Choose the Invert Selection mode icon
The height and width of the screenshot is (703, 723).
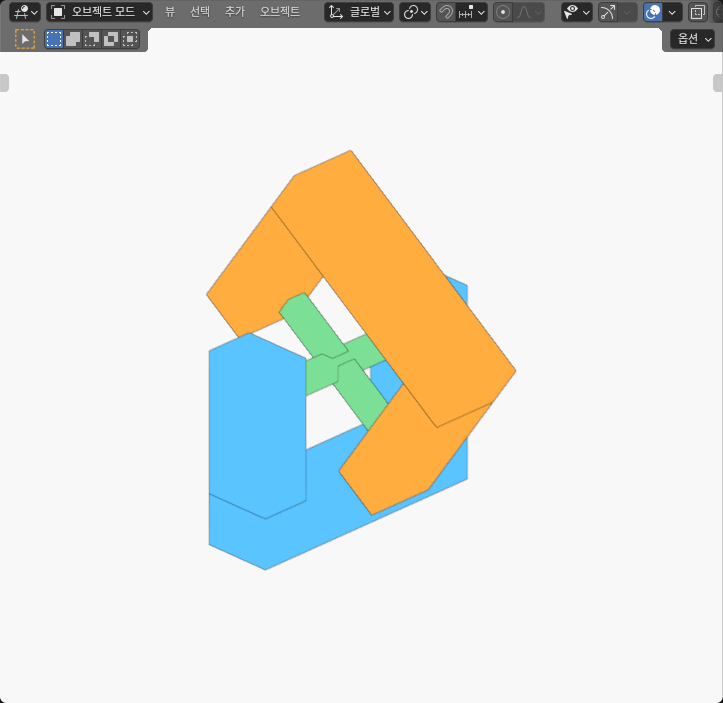[111, 39]
